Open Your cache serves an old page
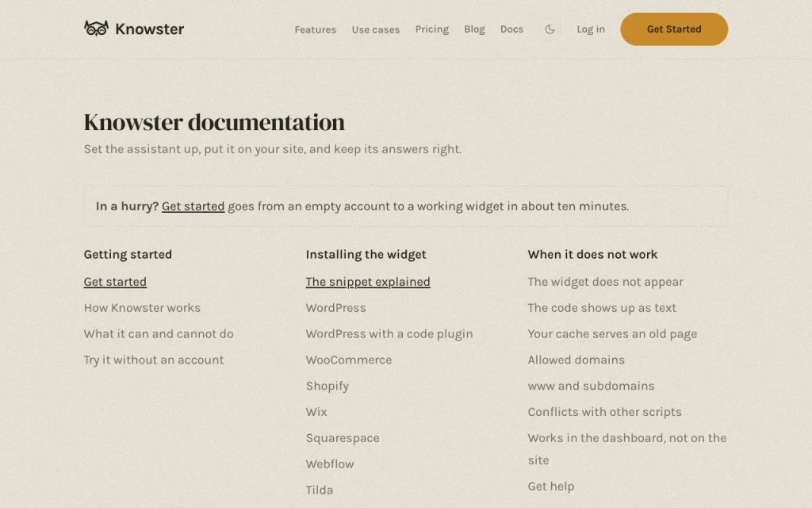812x508 pixels. tap(612, 334)
